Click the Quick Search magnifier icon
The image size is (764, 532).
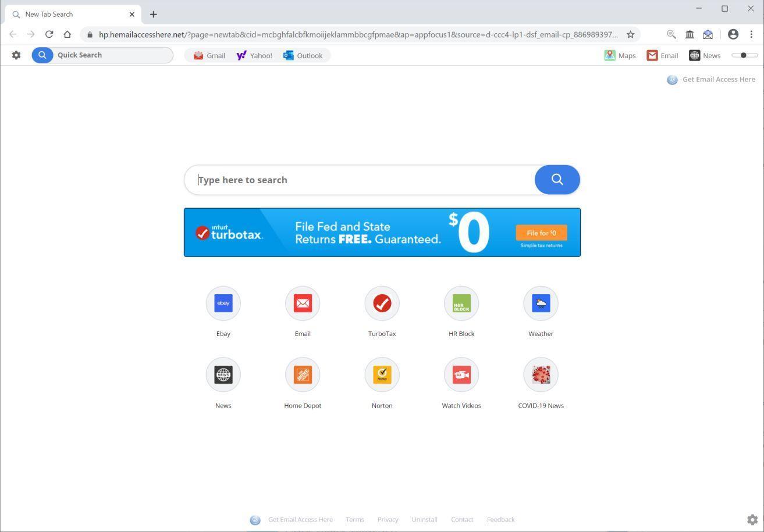coord(42,55)
